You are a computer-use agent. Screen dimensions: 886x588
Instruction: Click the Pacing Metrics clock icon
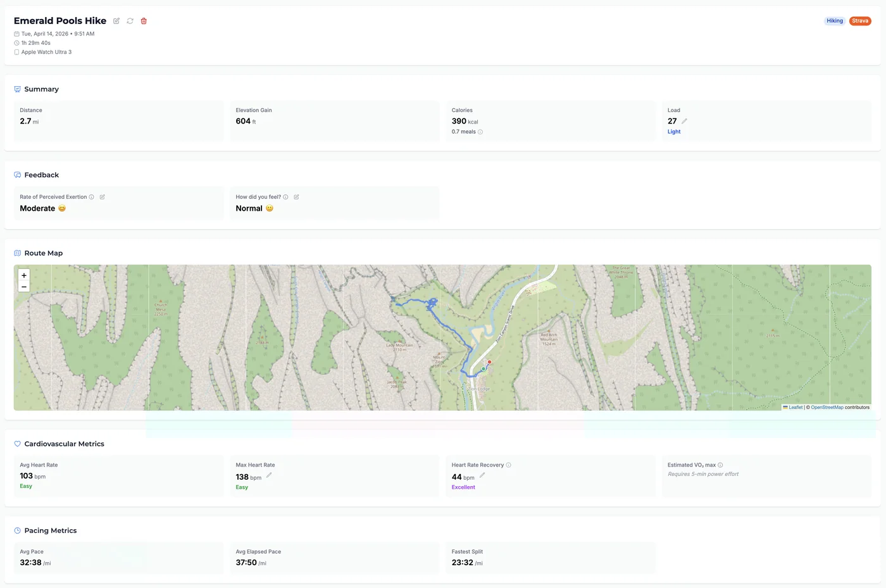[x=17, y=530]
